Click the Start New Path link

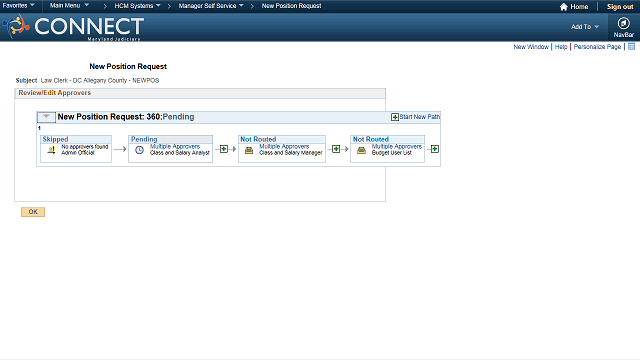click(420, 117)
